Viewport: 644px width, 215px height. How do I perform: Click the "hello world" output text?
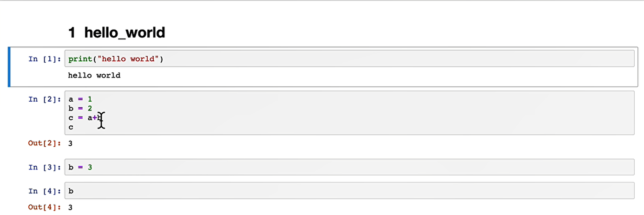coord(94,75)
